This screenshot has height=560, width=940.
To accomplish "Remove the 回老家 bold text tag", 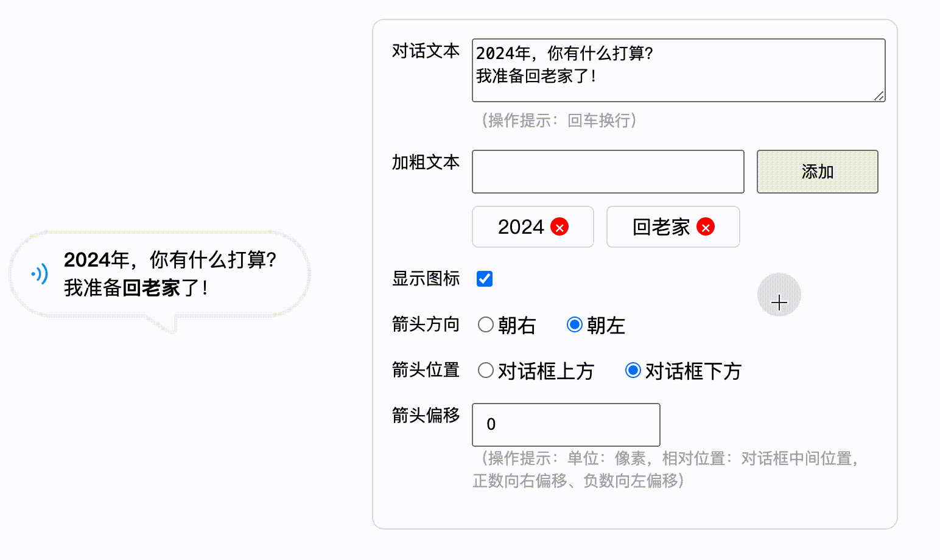I will click(x=706, y=227).
